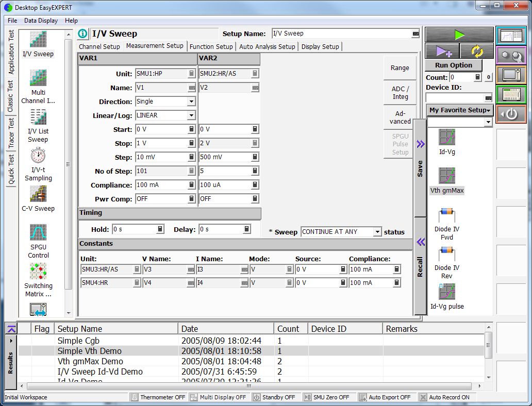The width and height of the screenshot is (532, 406).
Task: Select the I/V-t Sampling clock icon
Action: pos(38,156)
